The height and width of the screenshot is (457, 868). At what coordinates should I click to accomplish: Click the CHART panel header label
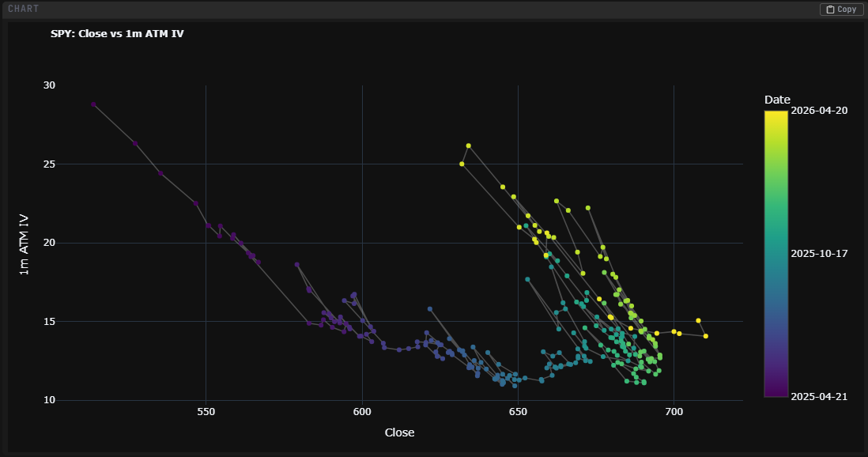pos(23,9)
